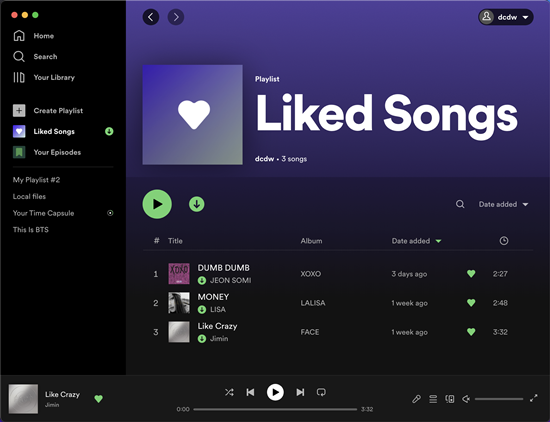
Task: Click the downloaded indicator next to Liked Songs
Action: click(x=109, y=132)
